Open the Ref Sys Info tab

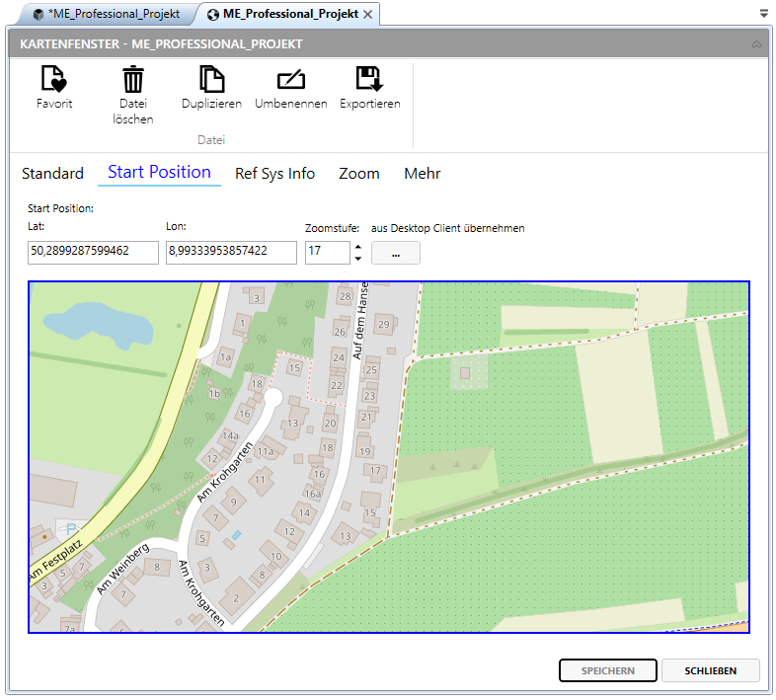click(x=274, y=174)
